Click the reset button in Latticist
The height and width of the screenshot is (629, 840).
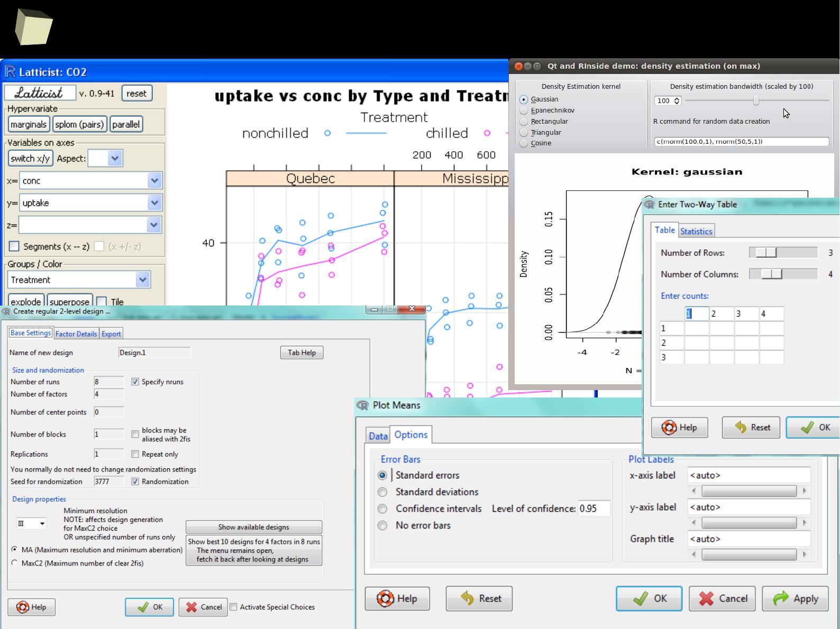pos(136,93)
